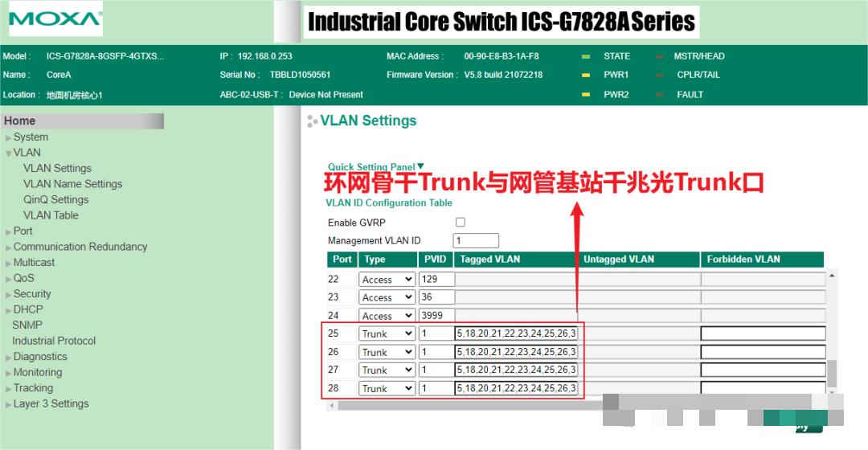The height and width of the screenshot is (450, 868).
Task: Click the Untagged VLAN column header
Action: click(639, 259)
